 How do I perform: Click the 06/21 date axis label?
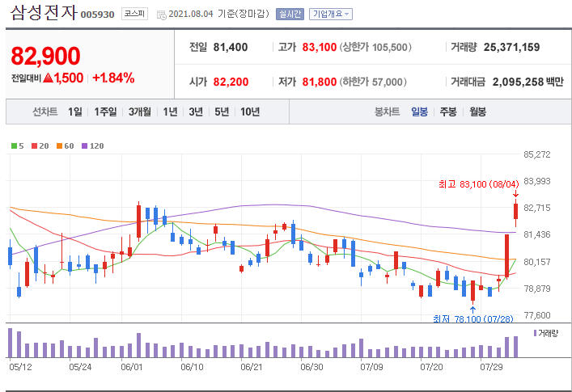(252, 367)
